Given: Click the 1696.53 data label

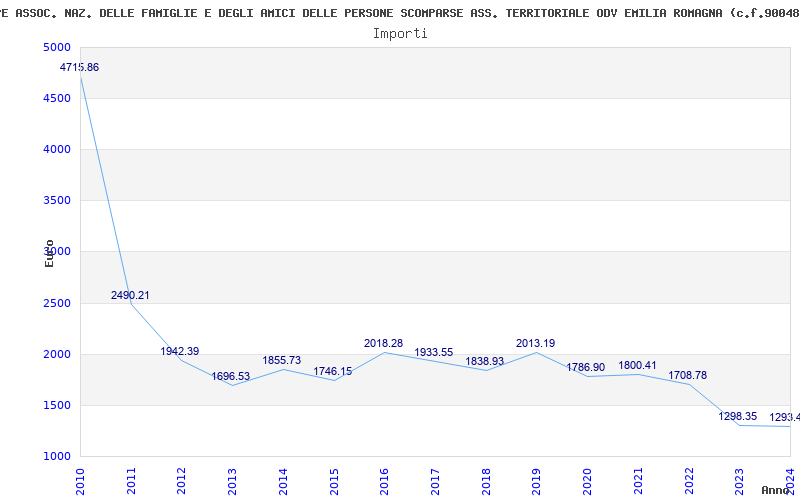Looking at the screenshot, I should point(231,376).
